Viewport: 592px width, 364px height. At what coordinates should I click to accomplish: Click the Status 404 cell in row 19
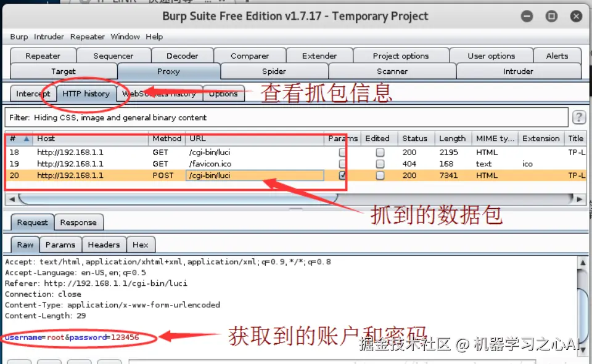pyautogui.click(x=409, y=164)
